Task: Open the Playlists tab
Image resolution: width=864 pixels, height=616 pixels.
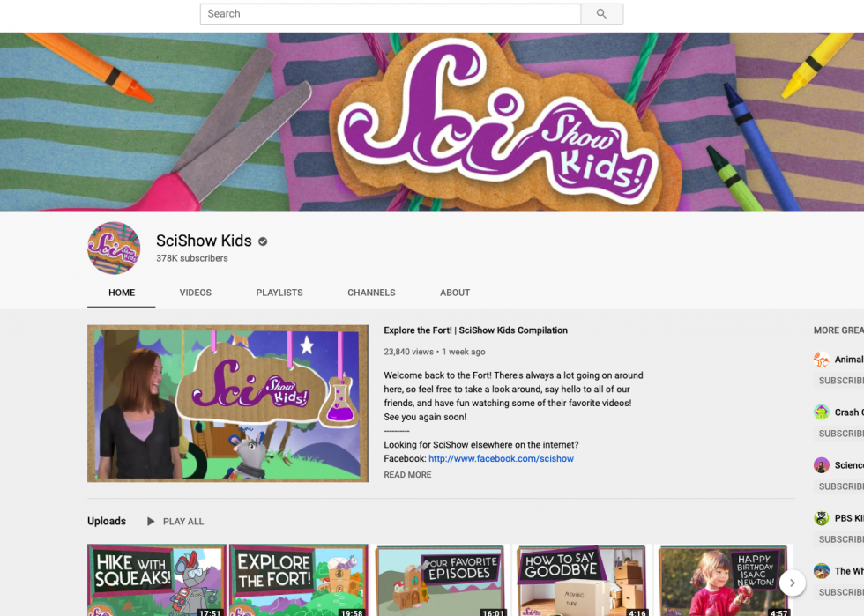Action: [x=279, y=293]
